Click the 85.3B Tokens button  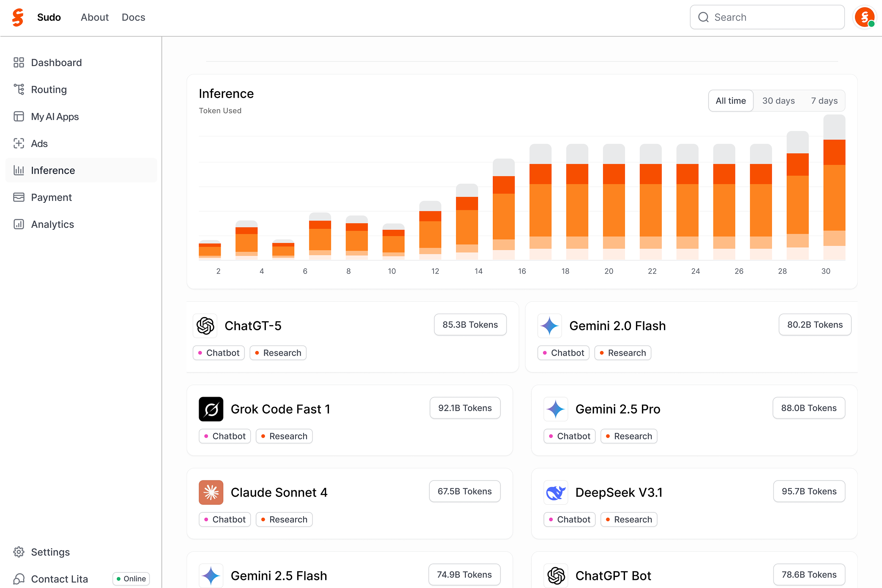[x=470, y=325]
